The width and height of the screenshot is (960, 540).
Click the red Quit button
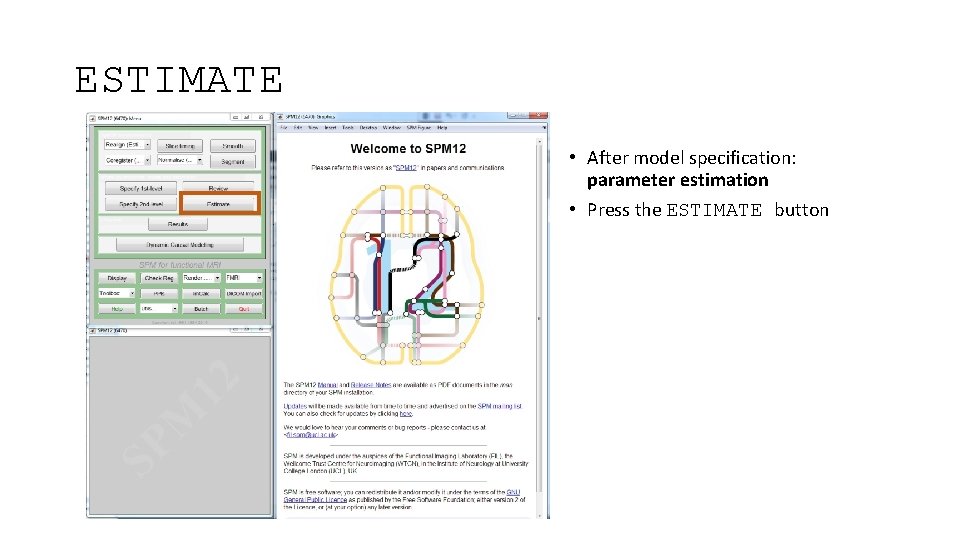click(x=244, y=309)
